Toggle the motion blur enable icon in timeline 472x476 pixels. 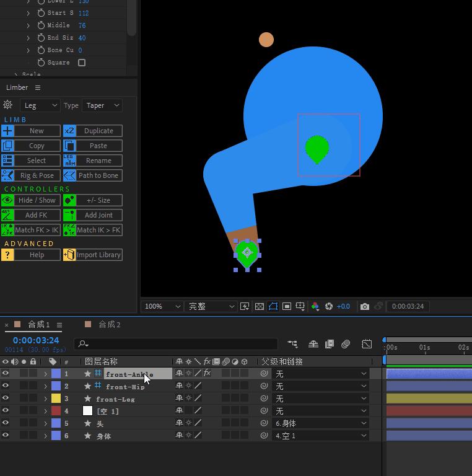pos(346,344)
